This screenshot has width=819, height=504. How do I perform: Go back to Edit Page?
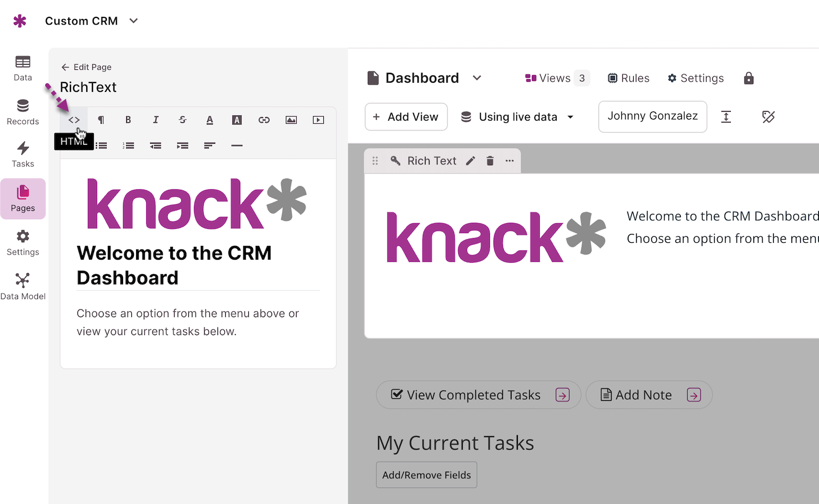coord(86,67)
